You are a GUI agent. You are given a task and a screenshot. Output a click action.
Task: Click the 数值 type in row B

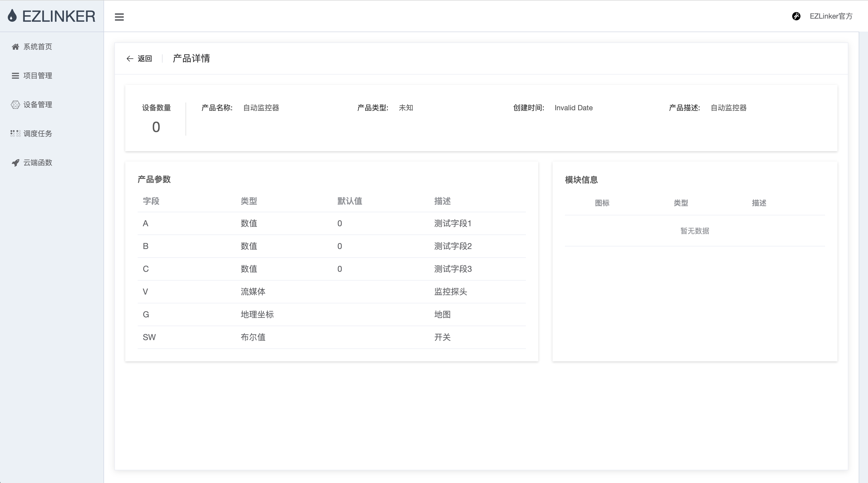tap(249, 246)
